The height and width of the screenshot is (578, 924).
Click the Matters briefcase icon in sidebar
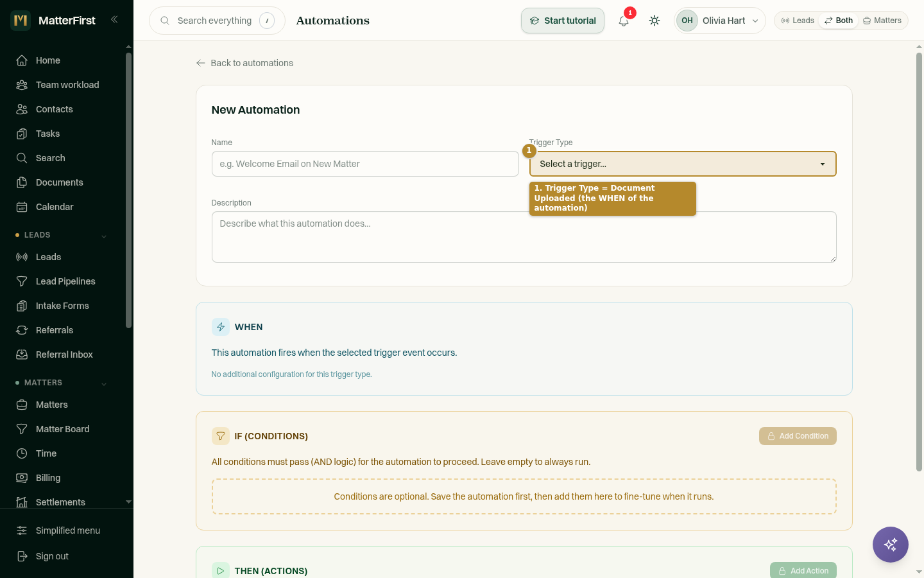point(22,405)
